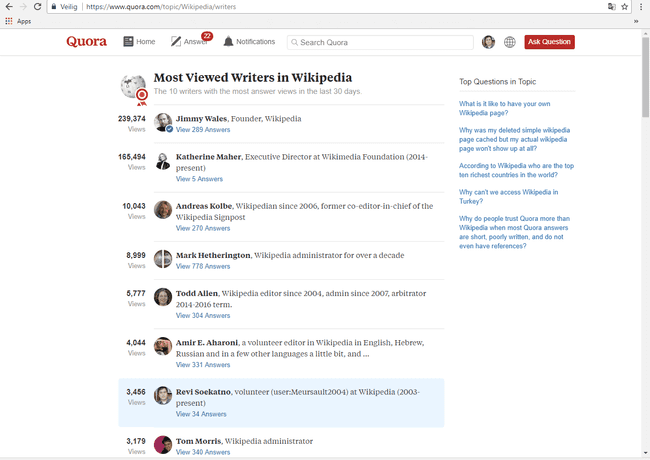
Task: Open question about having own Wikipedia page
Action: click(504, 109)
